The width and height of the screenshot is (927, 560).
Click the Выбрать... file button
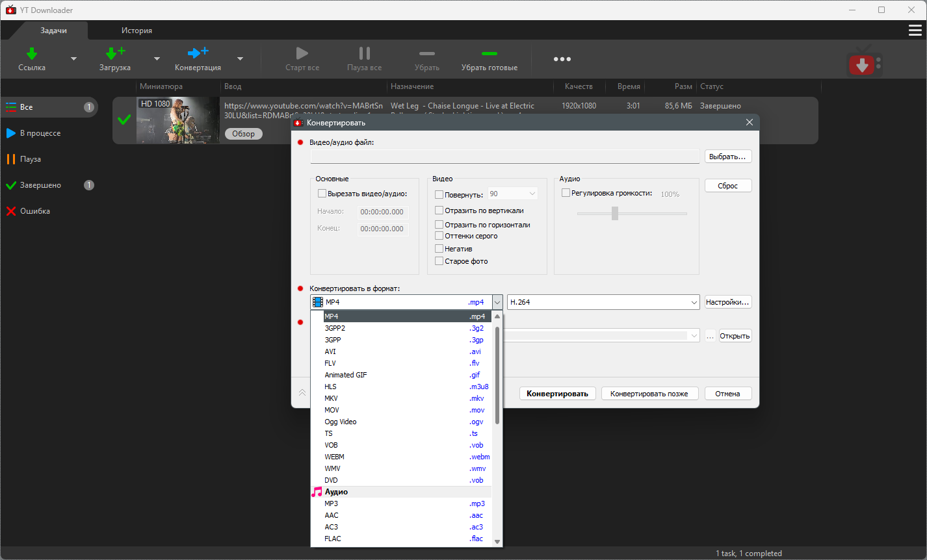point(727,157)
